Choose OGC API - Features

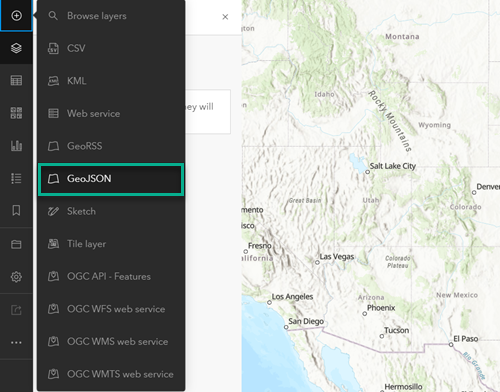click(111, 276)
